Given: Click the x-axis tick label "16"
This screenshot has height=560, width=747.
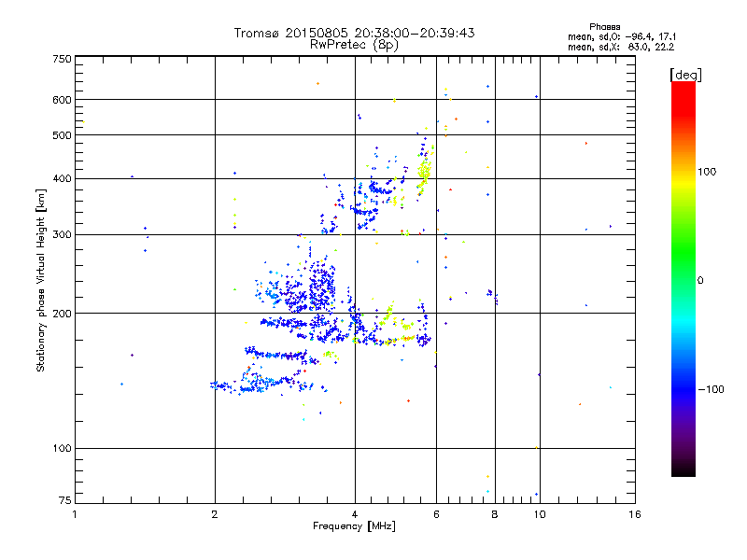Looking at the screenshot, I should [635, 514].
